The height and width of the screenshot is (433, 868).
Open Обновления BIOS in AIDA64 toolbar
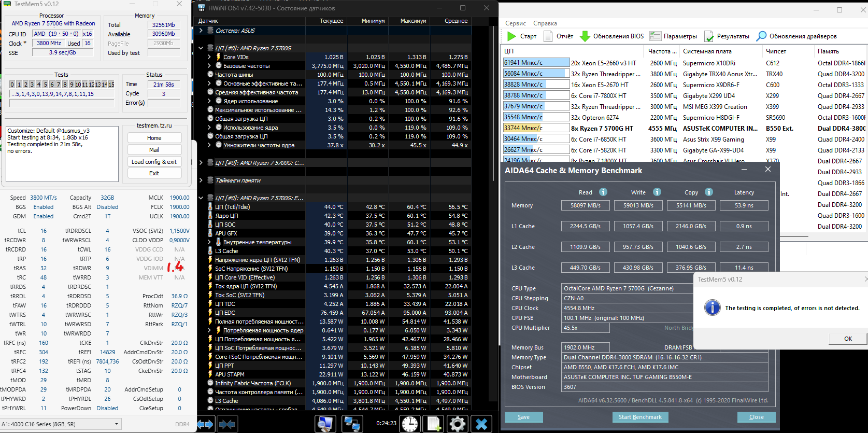[611, 36]
